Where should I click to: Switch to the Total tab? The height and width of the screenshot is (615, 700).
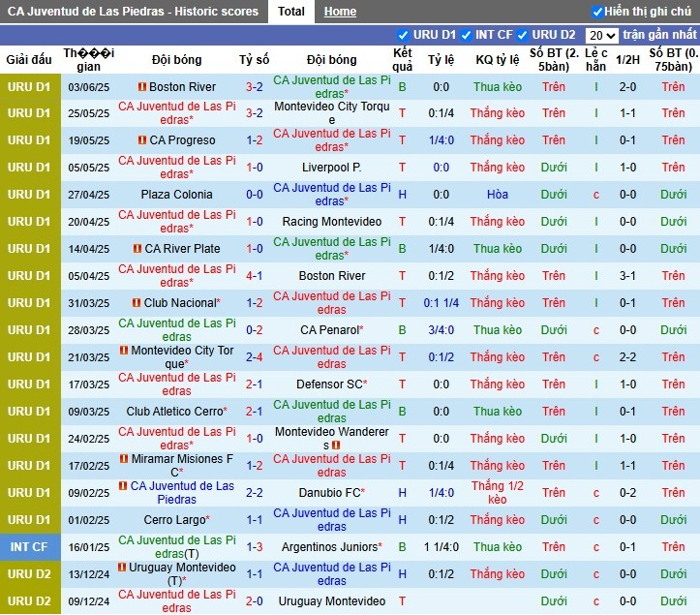coord(291,12)
